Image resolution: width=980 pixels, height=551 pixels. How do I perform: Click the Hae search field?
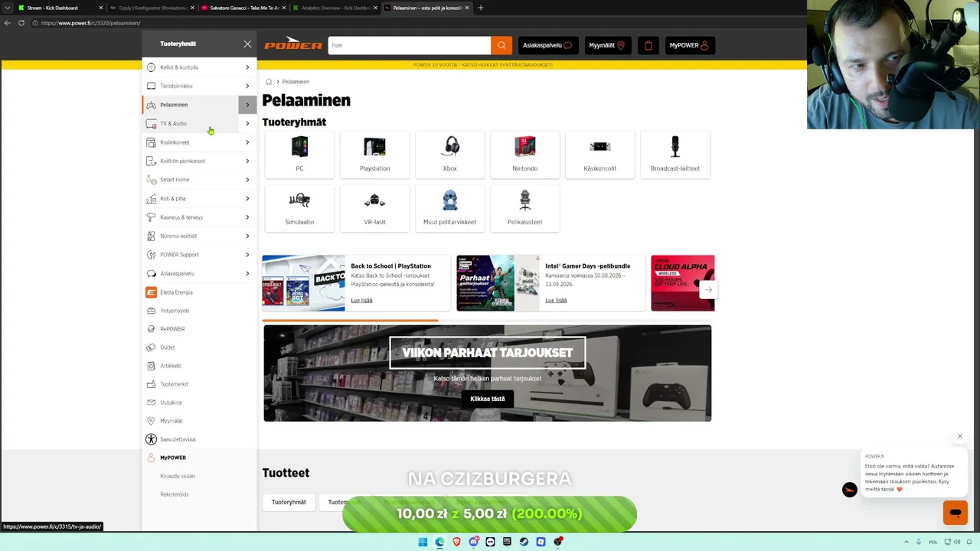coord(410,45)
